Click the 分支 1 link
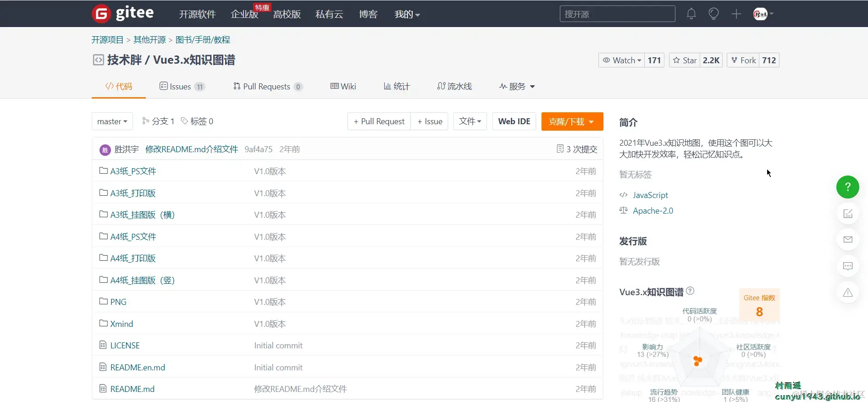 click(x=158, y=121)
